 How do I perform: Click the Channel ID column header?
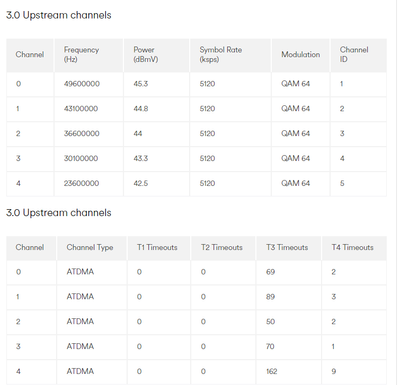354,54
